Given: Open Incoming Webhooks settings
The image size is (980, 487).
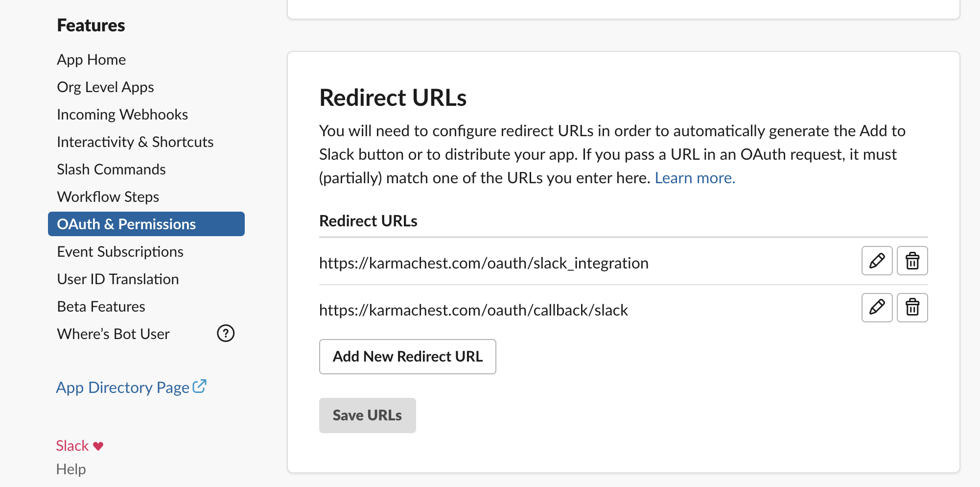Looking at the screenshot, I should pyautogui.click(x=122, y=115).
